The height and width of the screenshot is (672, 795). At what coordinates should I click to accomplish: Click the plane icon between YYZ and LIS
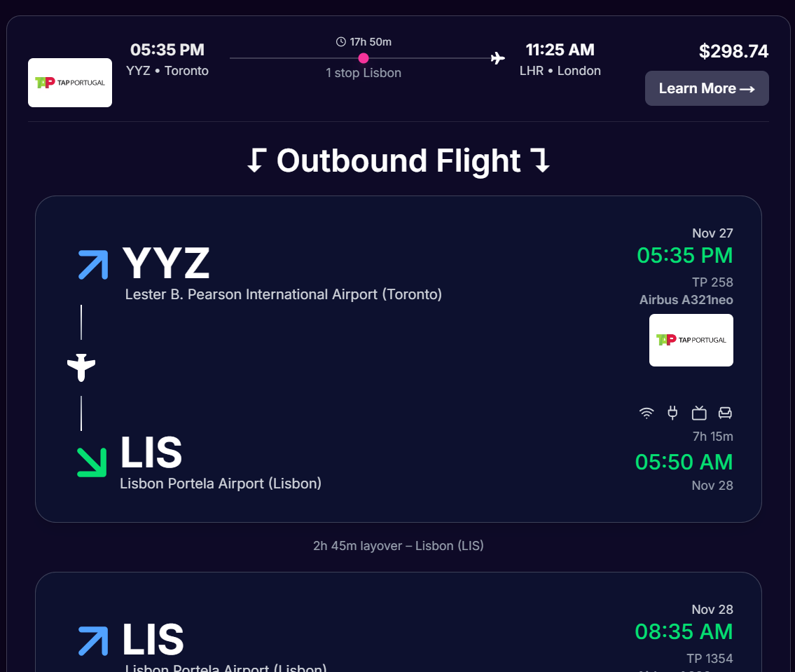pos(81,367)
